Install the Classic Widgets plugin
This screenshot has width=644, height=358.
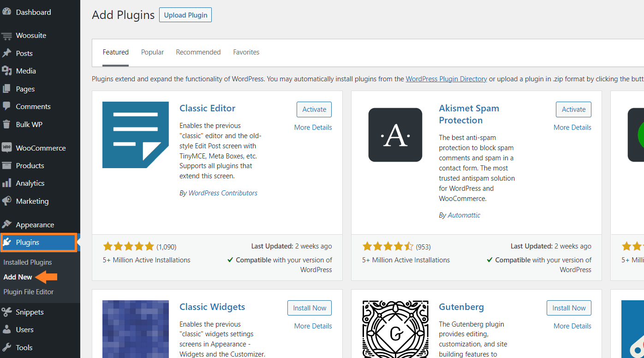click(x=310, y=308)
